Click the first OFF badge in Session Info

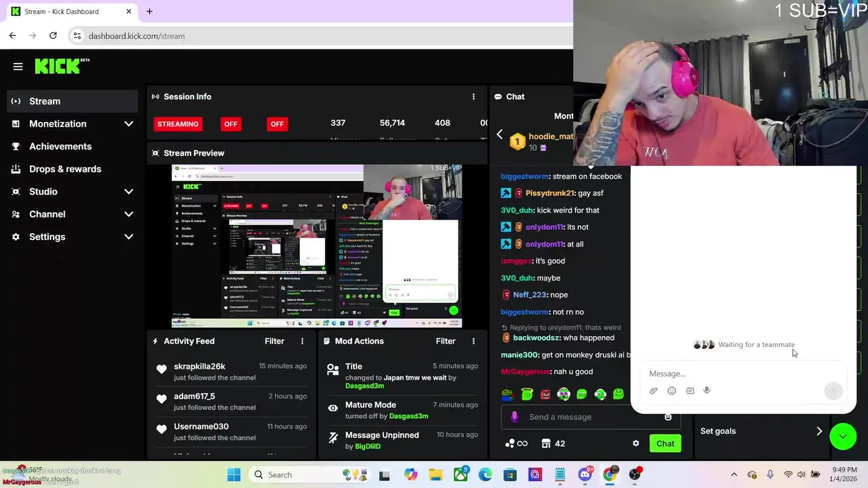[x=231, y=124]
